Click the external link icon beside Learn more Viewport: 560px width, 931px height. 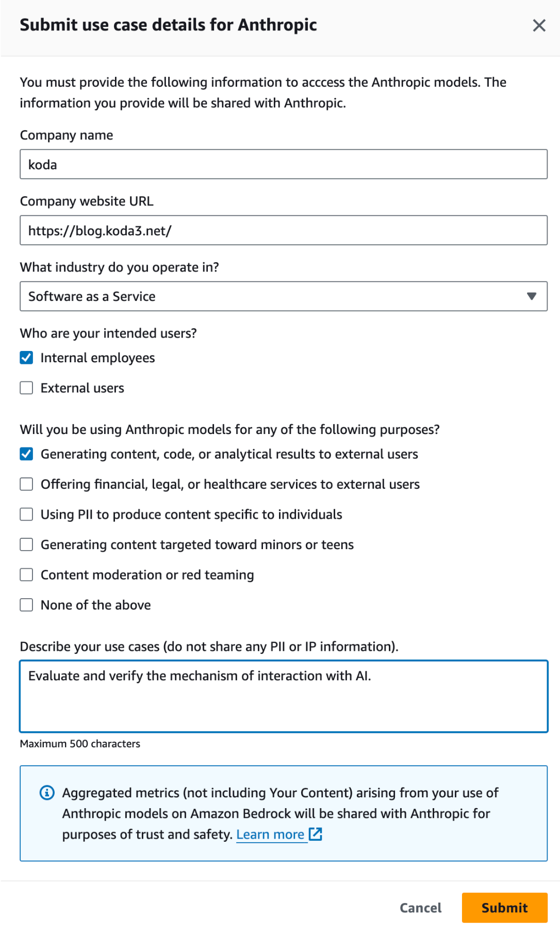(x=315, y=834)
